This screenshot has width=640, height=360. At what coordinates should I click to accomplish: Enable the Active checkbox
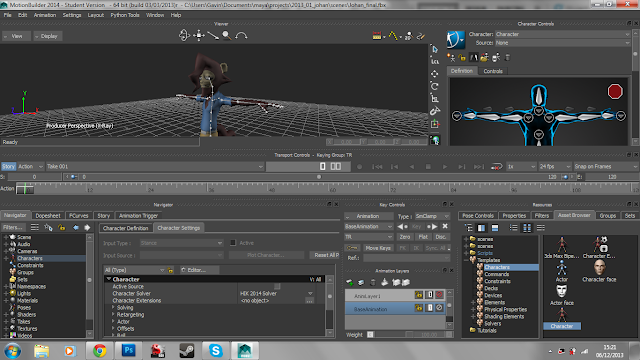(233, 243)
